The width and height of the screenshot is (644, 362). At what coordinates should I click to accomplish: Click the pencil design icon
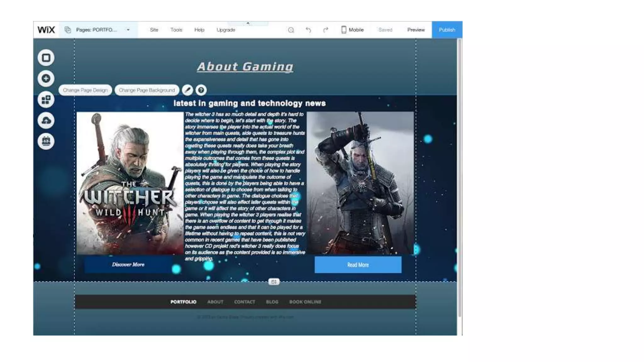tap(187, 90)
